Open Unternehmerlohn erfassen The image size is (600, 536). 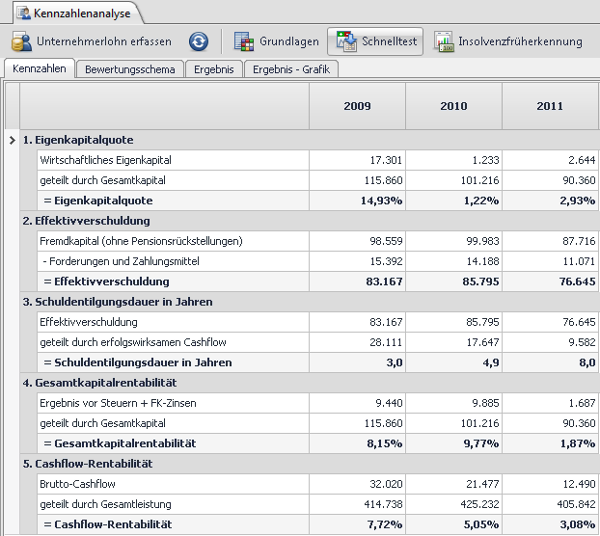pyautogui.click(x=91, y=41)
